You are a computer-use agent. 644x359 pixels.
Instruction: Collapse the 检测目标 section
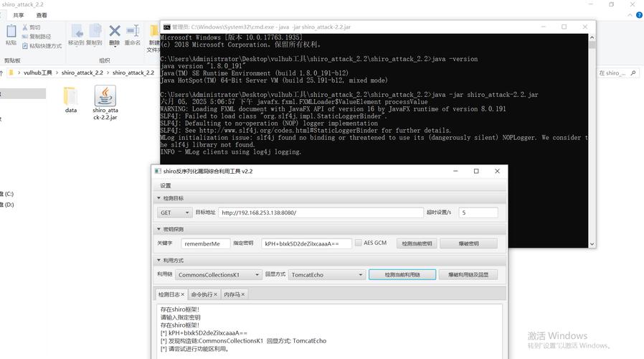point(158,197)
